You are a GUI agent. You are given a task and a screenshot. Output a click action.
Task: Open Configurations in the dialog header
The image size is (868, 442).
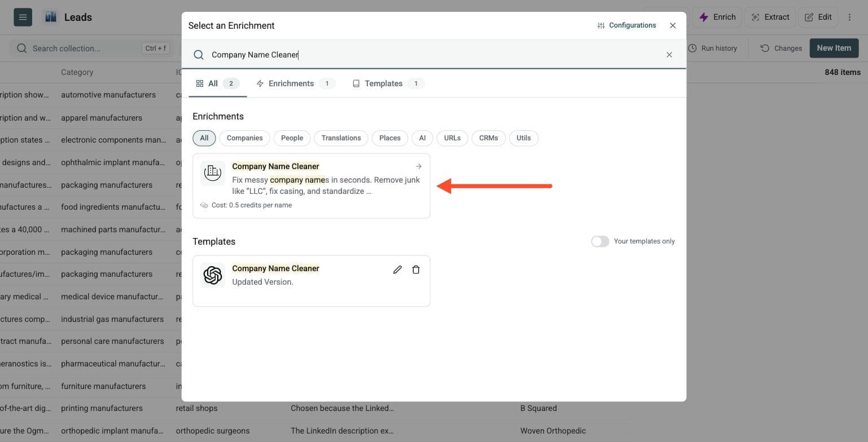pos(626,25)
